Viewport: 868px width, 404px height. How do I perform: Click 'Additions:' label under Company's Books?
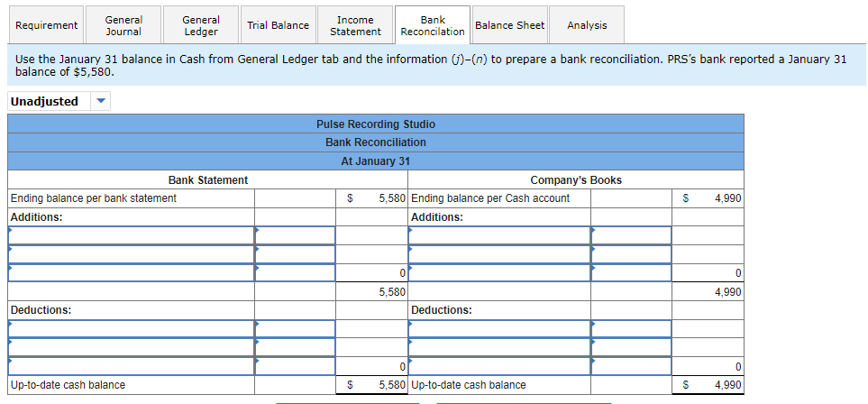[x=437, y=216]
